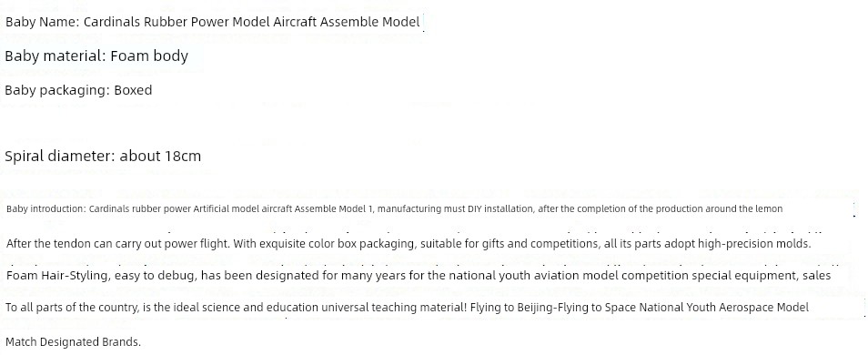This screenshot has height=355, width=868.
Task: Click the 'Baby material:' label
Action: point(56,56)
